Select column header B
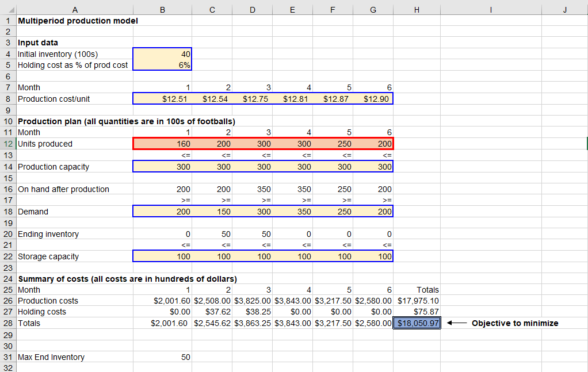The height and width of the screenshot is (372, 588). coord(162,9)
